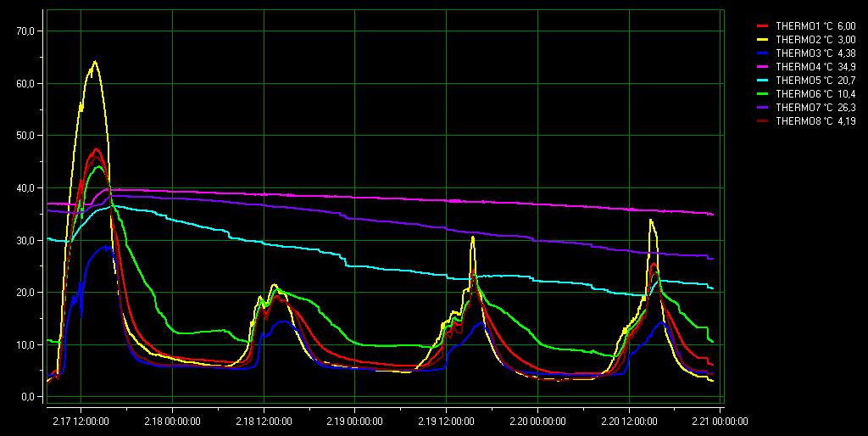The height and width of the screenshot is (436, 868).
Task: Click the dark red THERMO8 legend marker
Action: 763,121
